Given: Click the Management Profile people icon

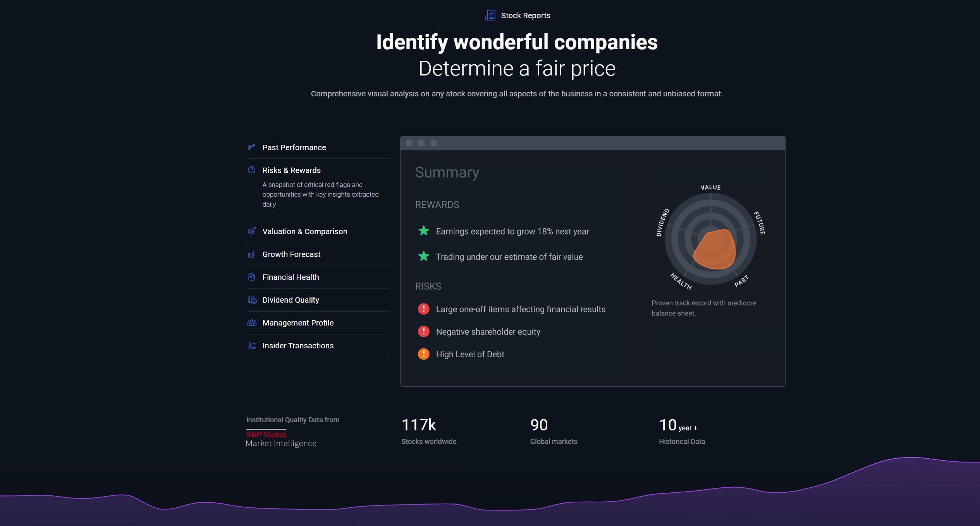Looking at the screenshot, I should tap(251, 323).
